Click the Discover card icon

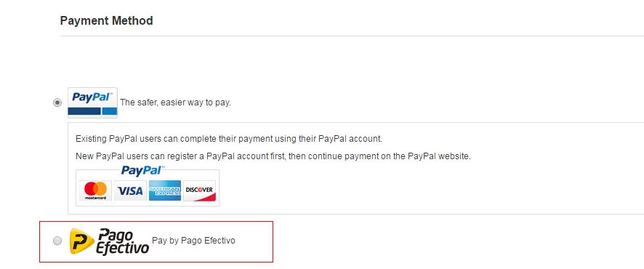[x=199, y=190]
